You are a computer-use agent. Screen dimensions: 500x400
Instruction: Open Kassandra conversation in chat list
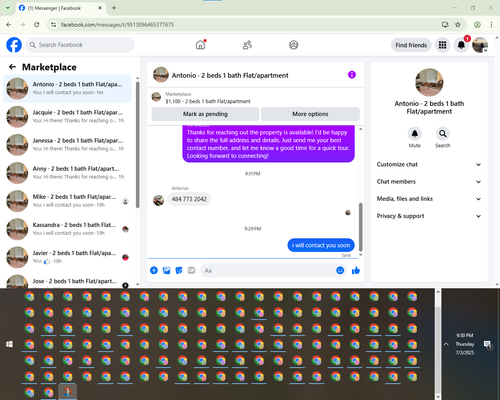pyautogui.click(x=67, y=229)
